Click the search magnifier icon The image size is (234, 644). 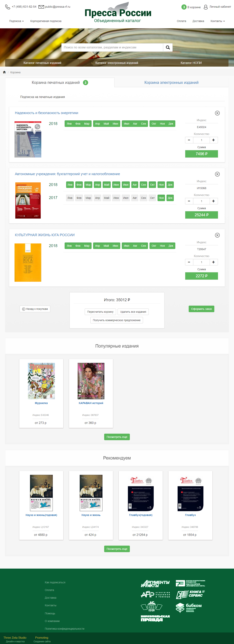pos(168,47)
